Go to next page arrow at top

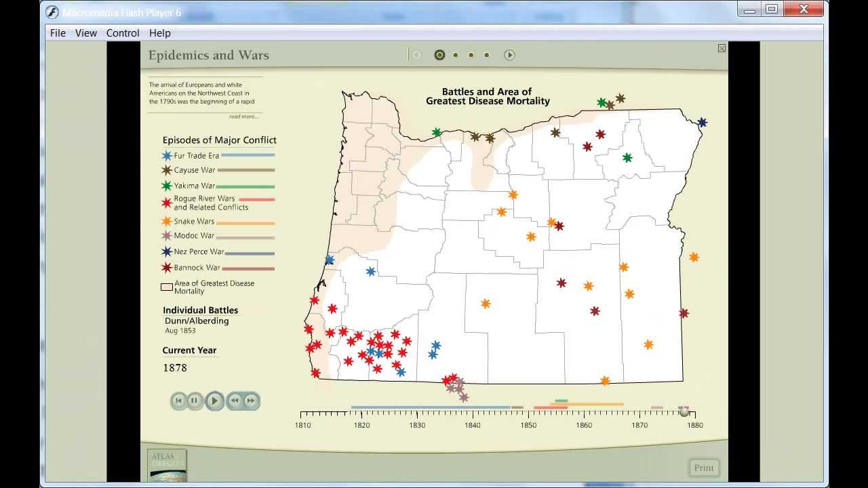510,55
